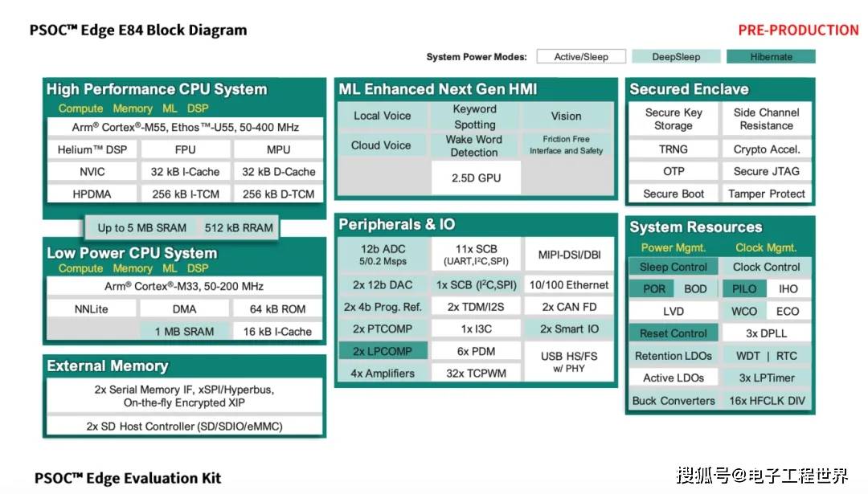Click the Wake Word Detection block
Screen dimensions: 868x494
[x=475, y=145]
